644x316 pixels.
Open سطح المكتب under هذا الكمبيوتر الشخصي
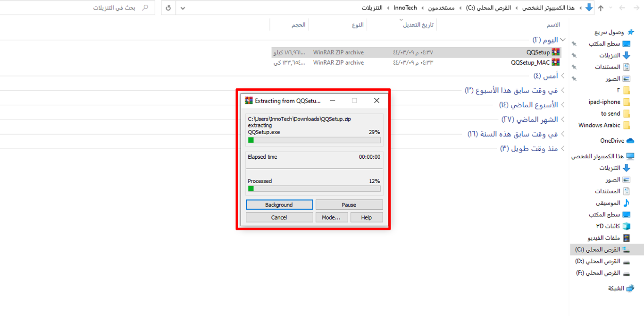pyautogui.click(x=610, y=214)
